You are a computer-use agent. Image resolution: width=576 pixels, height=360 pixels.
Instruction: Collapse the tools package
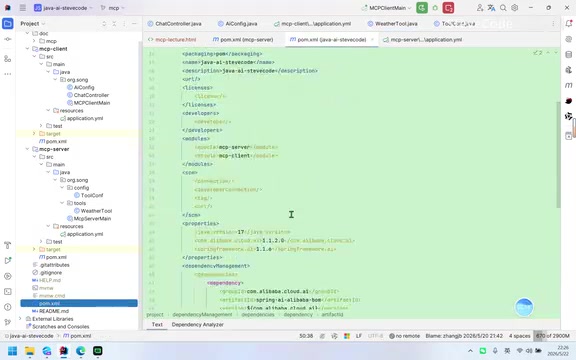coord(62,203)
